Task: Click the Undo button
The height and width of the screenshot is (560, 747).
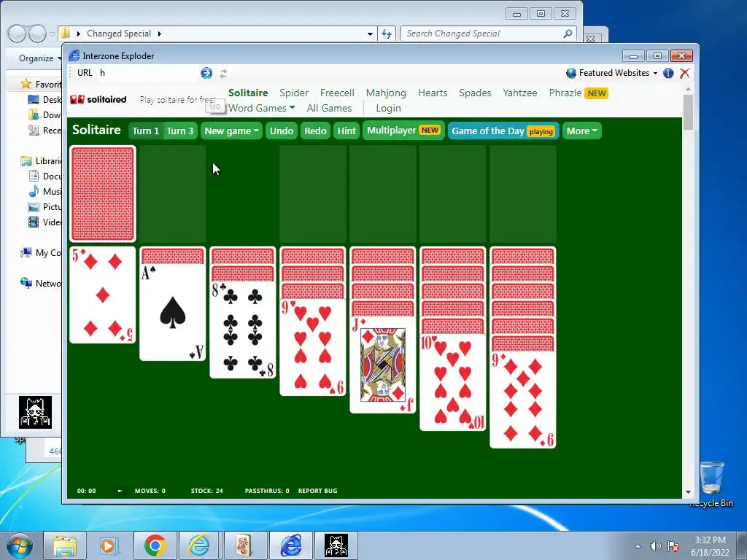Action: pyautogui.click(x=282, y=131)
